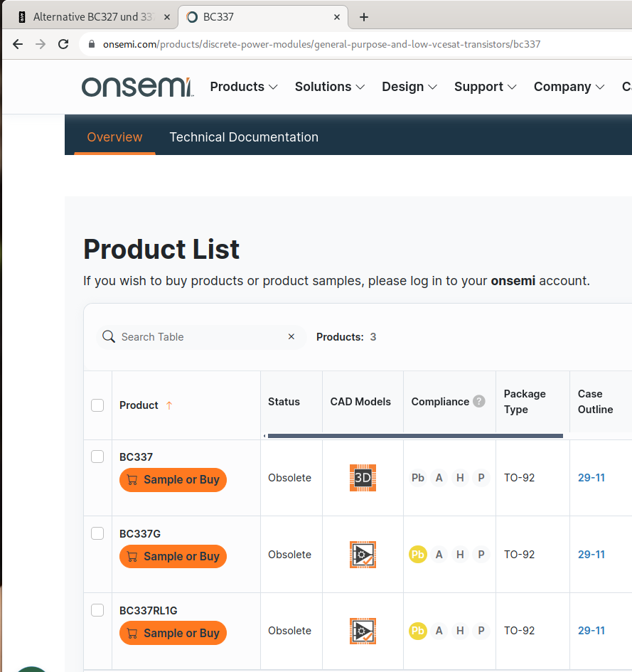Click the P compliance badge for BC337RL1G
Image resolution: width=632 pixels, height=672 pixels.
pos(481,631)
